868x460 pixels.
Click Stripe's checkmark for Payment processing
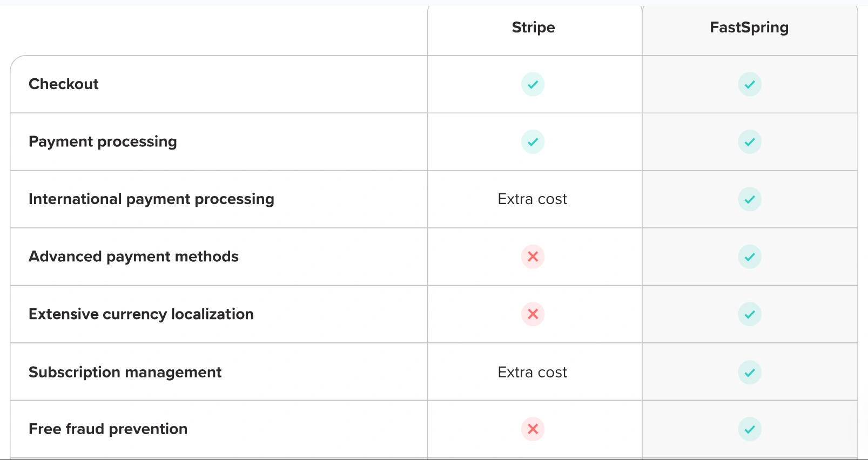coord(533,142)
